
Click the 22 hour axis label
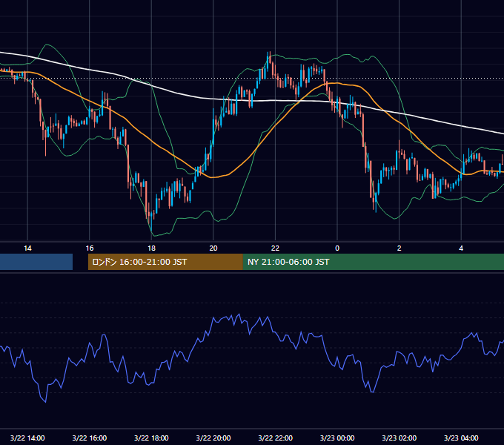275,248
